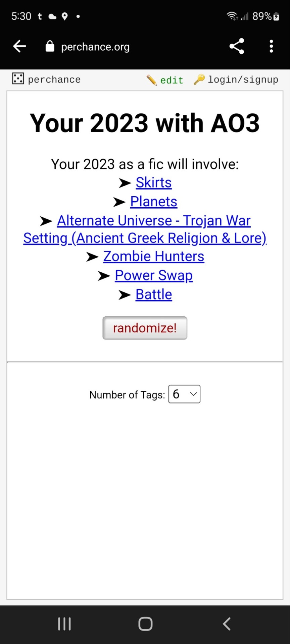The height and width of the screenshot is (644, 290).
Task: Click the login/signup text
Action: tap(243, 80)
